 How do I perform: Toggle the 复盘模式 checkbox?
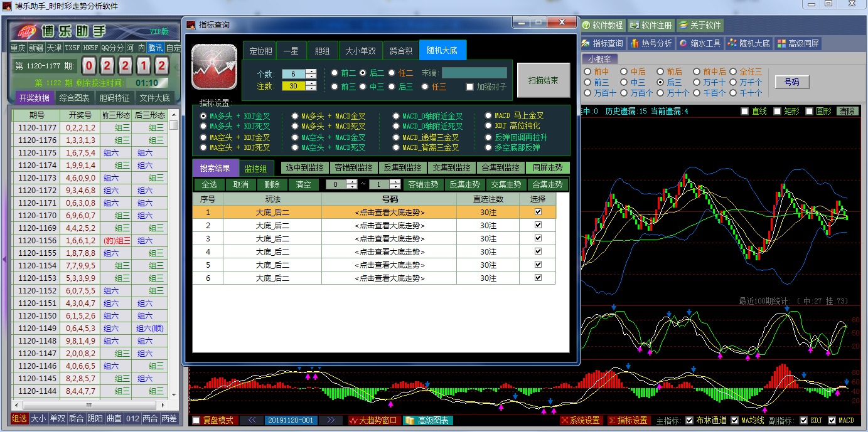[196, 420]
